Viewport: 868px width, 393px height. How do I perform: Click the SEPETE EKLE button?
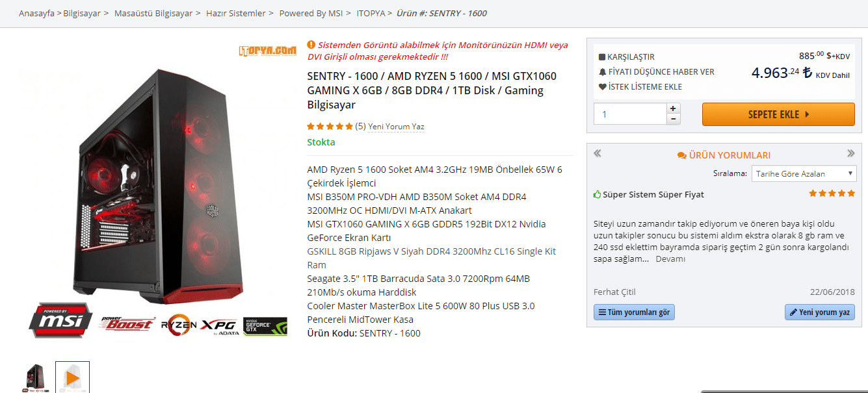[778, 114]
